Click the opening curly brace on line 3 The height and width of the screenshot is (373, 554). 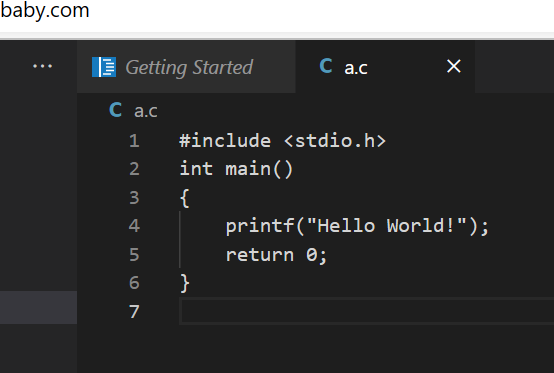click(x=184, y=198)
